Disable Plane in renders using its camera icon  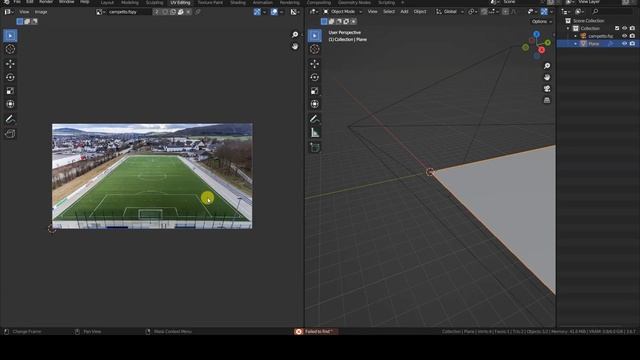point(632,44)
